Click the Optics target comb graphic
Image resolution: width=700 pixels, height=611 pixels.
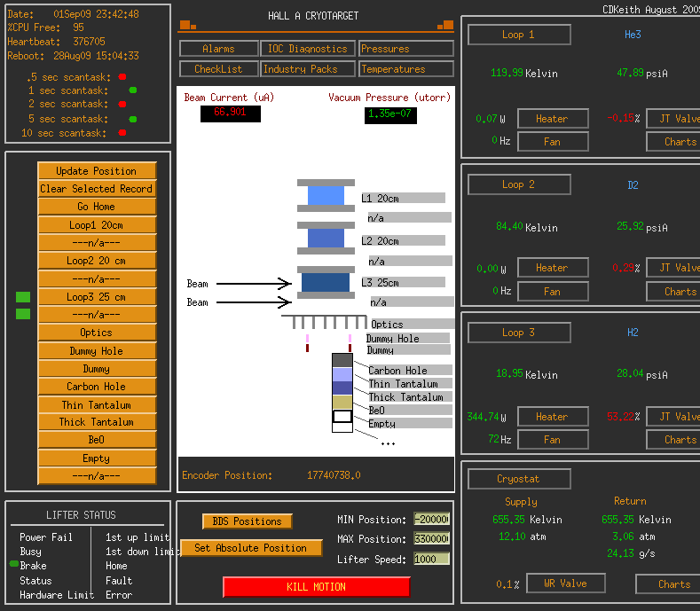325,321
